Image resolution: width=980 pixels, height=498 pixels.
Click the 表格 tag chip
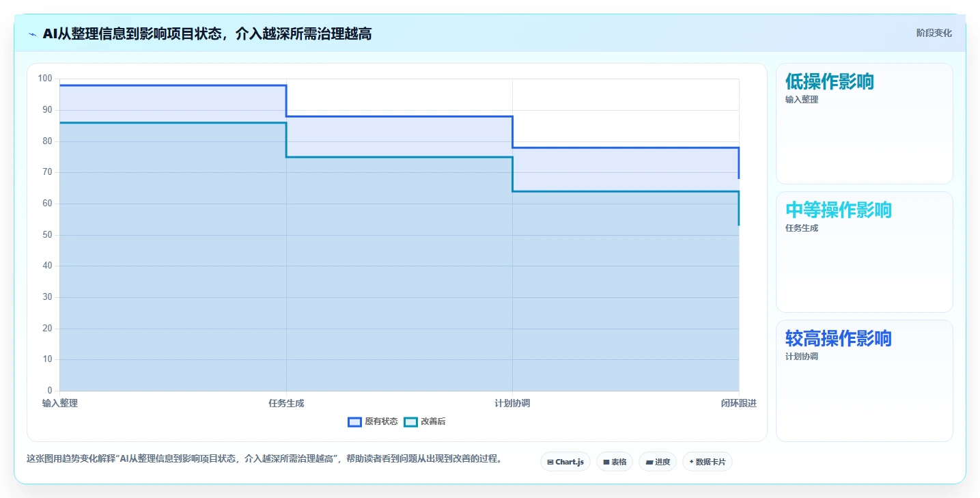coord(615,462)
